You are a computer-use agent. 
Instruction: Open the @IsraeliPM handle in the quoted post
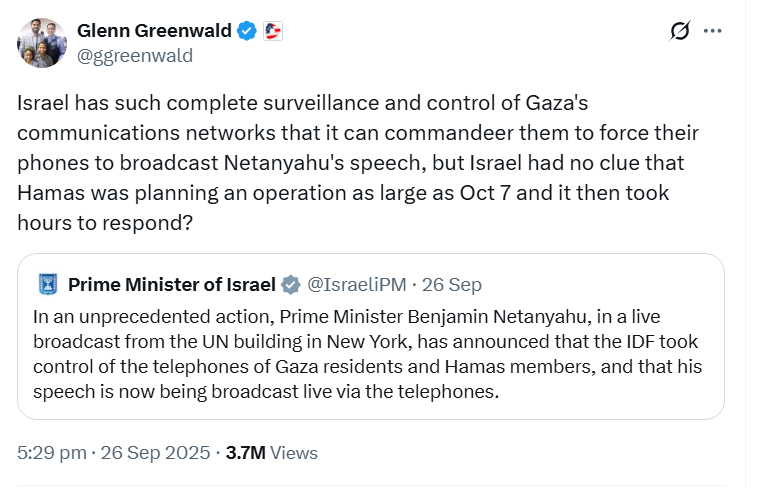point(356,285)
